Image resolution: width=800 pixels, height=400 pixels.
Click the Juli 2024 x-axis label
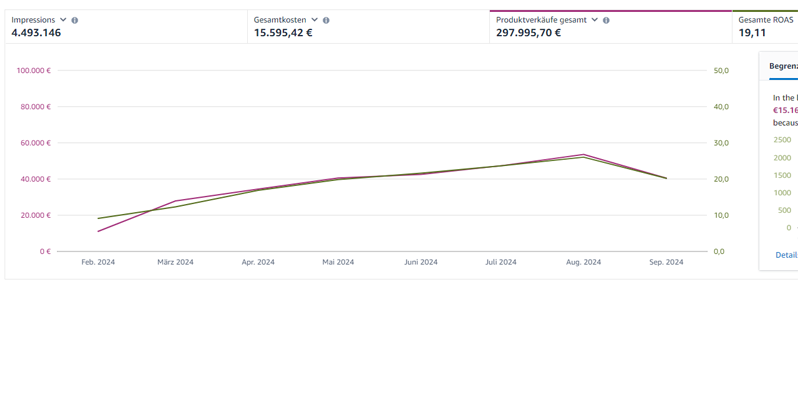click(x=501, y=262)
